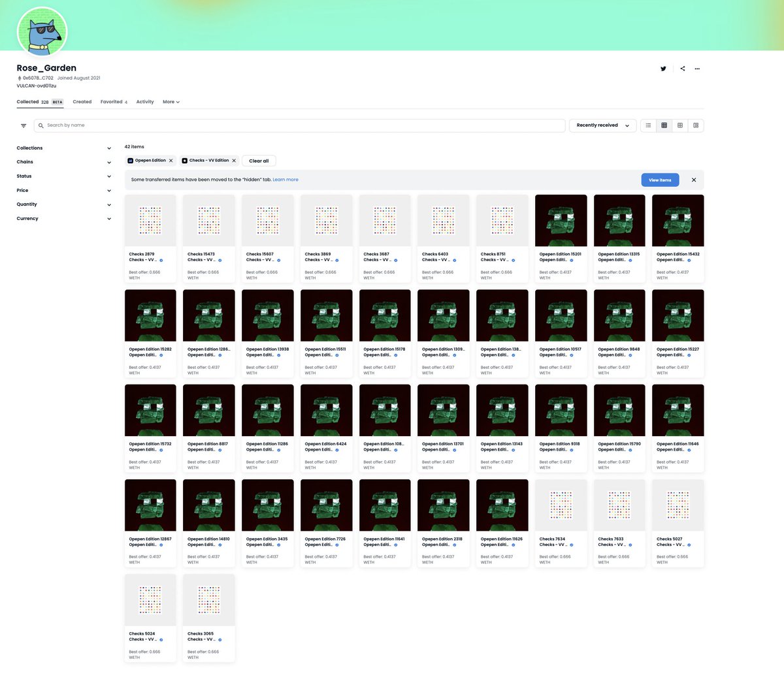Expand the Collections filter section
Viewport: 784px width, 683px height.
[x=64, y=148]
